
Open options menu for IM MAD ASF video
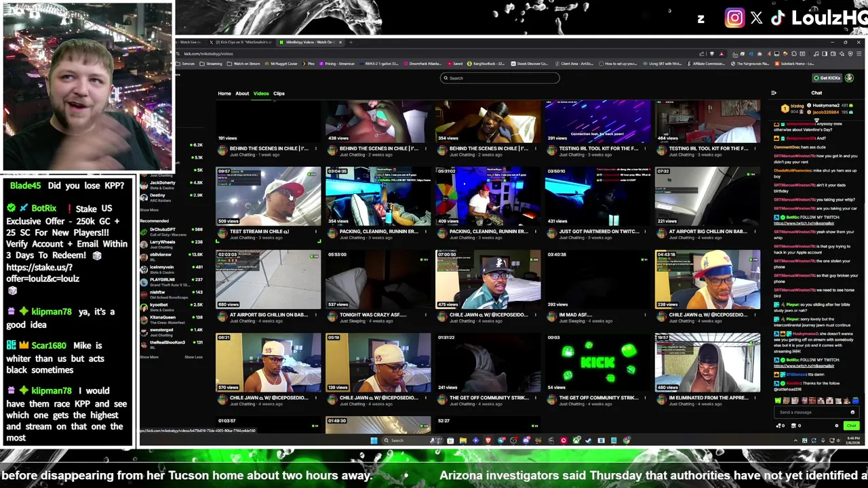[x=646, y=314]
